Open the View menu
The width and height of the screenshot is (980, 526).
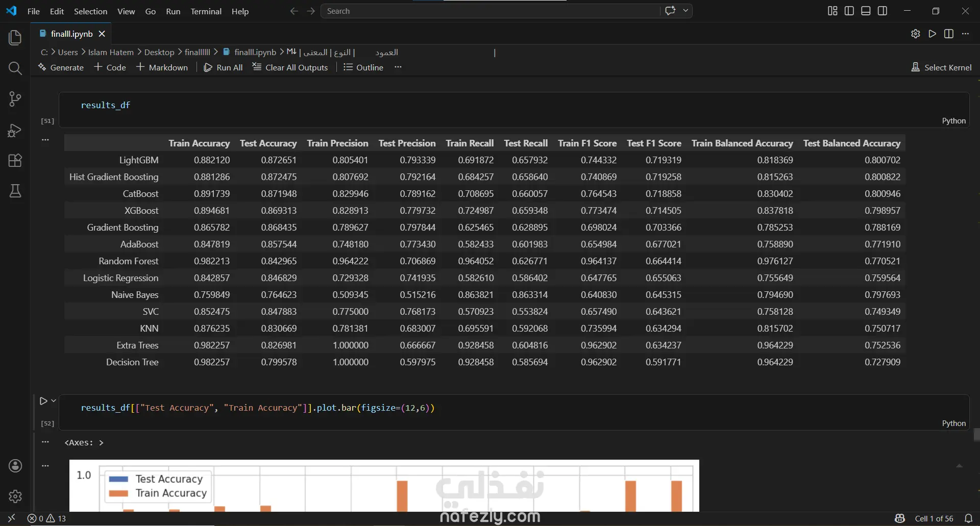126,11
